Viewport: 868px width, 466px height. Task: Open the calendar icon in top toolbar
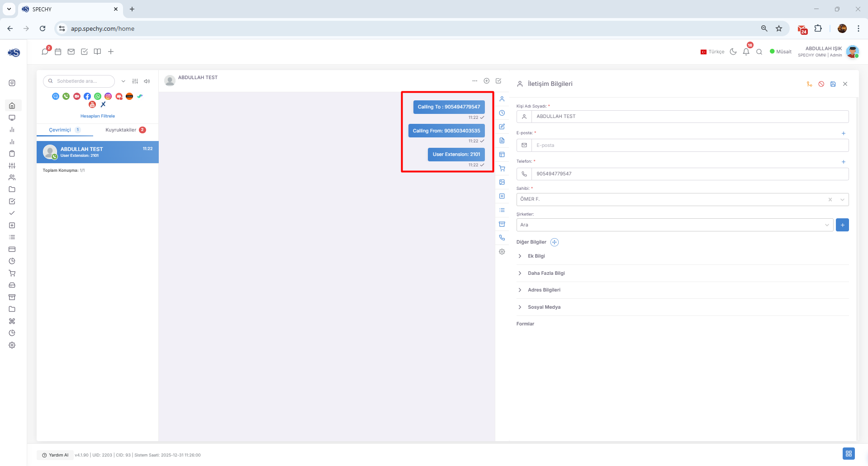coord(58,52)
